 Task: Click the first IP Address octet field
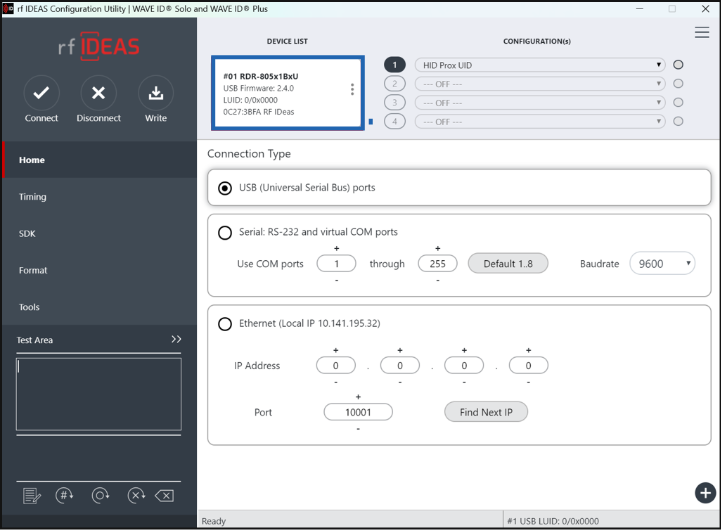[x=336, y=365]
